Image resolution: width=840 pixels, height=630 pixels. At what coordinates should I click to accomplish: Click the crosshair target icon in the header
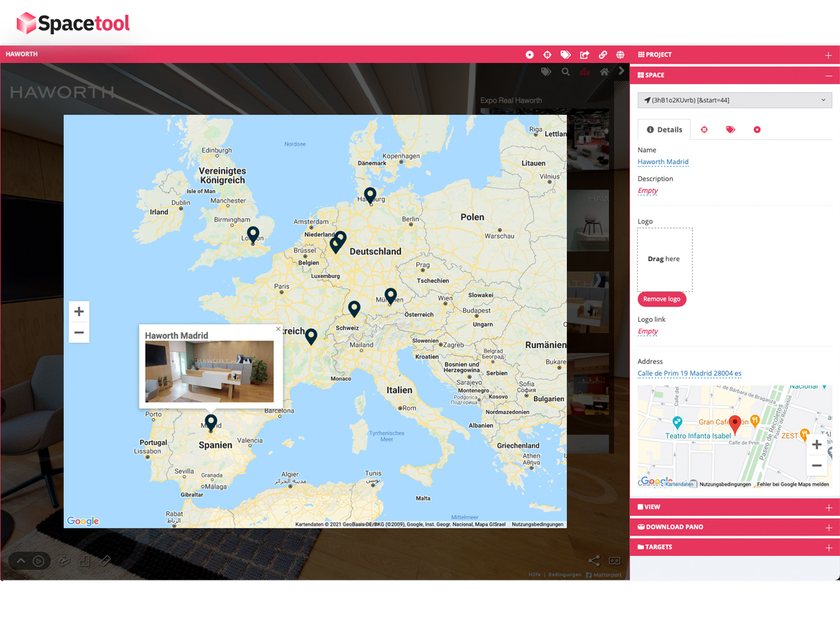(x=547, y=55)
